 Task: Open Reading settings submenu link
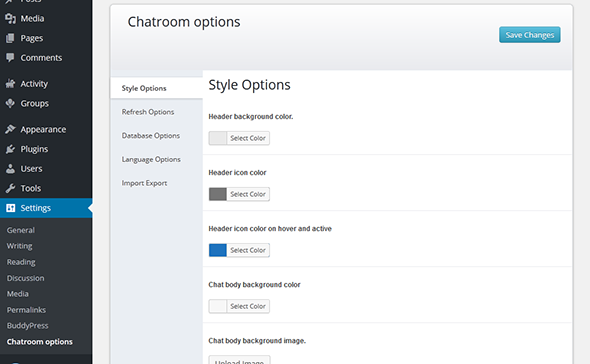[21, 262]
